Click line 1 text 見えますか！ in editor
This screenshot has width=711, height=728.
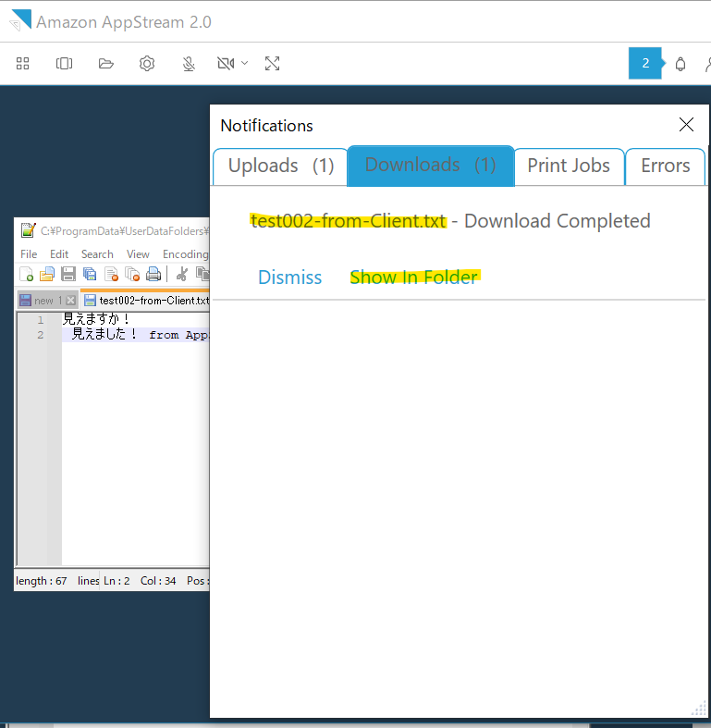click(95, 319)
